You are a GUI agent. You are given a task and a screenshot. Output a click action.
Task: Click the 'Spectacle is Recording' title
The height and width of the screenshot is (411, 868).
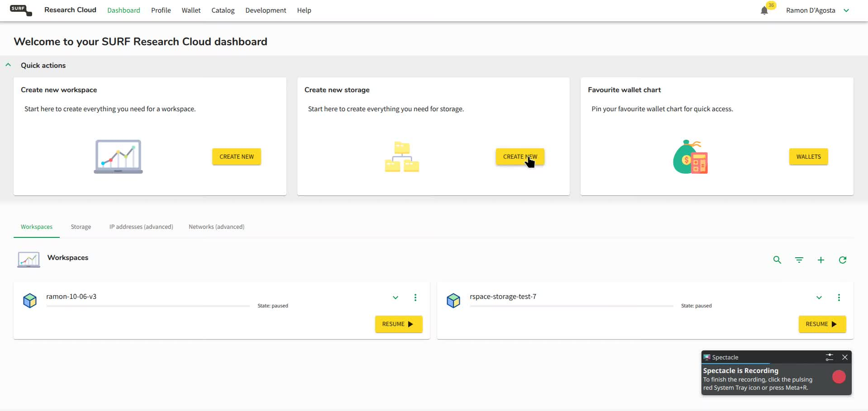741,371
